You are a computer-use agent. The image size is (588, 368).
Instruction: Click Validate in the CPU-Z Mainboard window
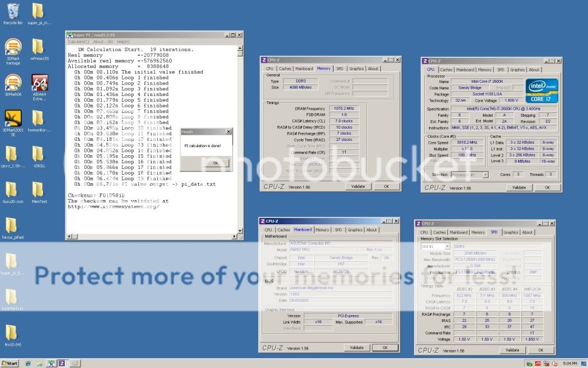(x=357, y=347)
